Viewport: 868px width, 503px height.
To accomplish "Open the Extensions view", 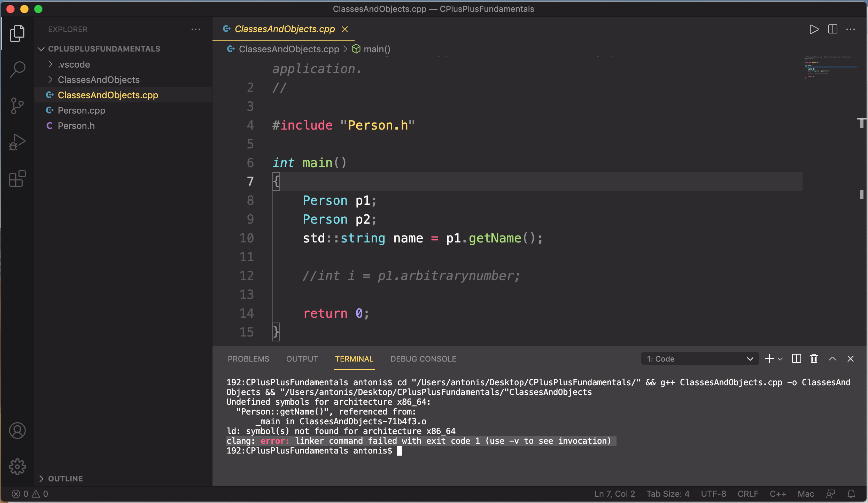I will click(17, 179).
